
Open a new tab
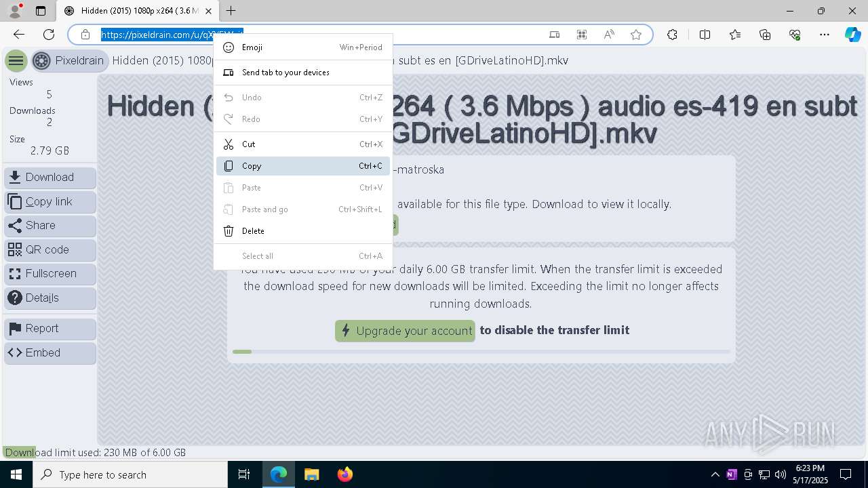(x=231, y=11)
